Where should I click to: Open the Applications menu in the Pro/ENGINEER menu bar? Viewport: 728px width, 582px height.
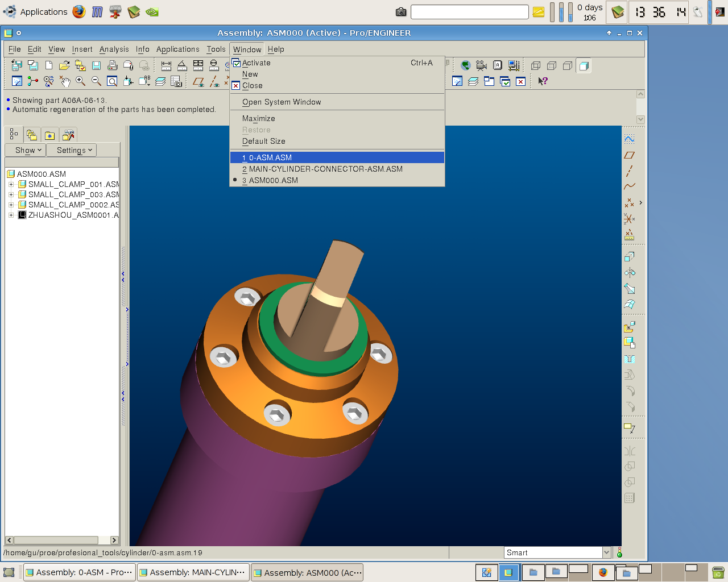coord(178,49)
